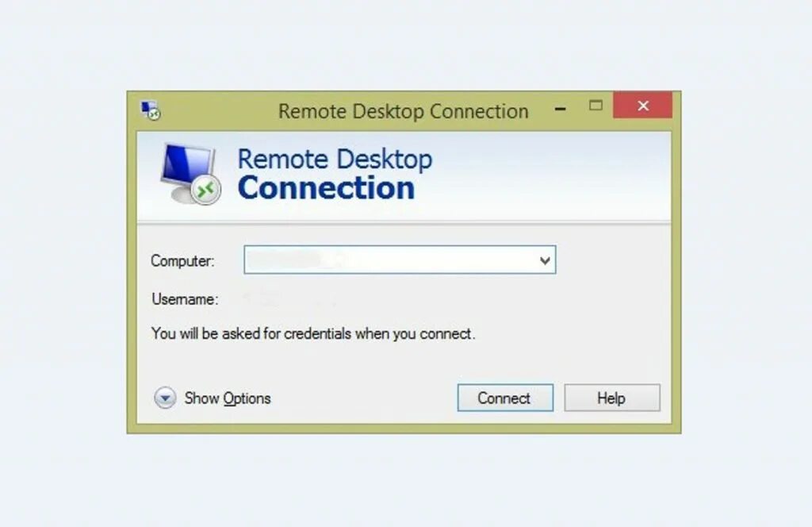Screen dimensions: 812x527
Task: Click the Connect button
Action: tap(505, 398)
